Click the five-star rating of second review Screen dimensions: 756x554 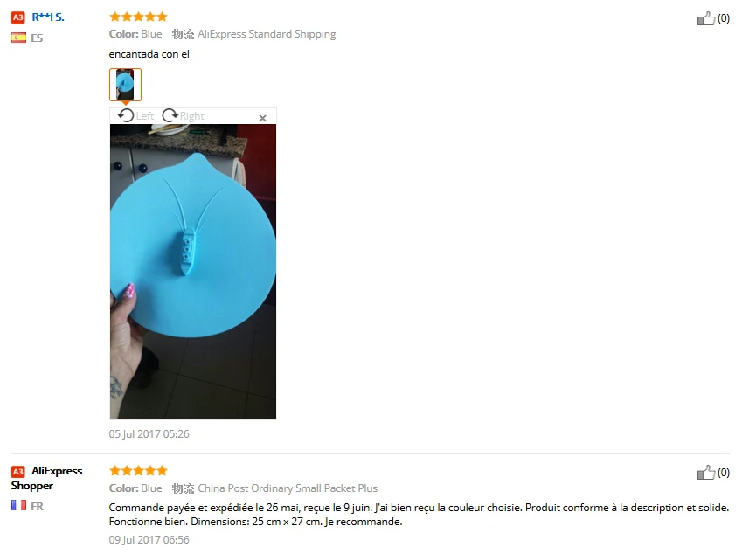pyautogui.click(x=138, y=471)
